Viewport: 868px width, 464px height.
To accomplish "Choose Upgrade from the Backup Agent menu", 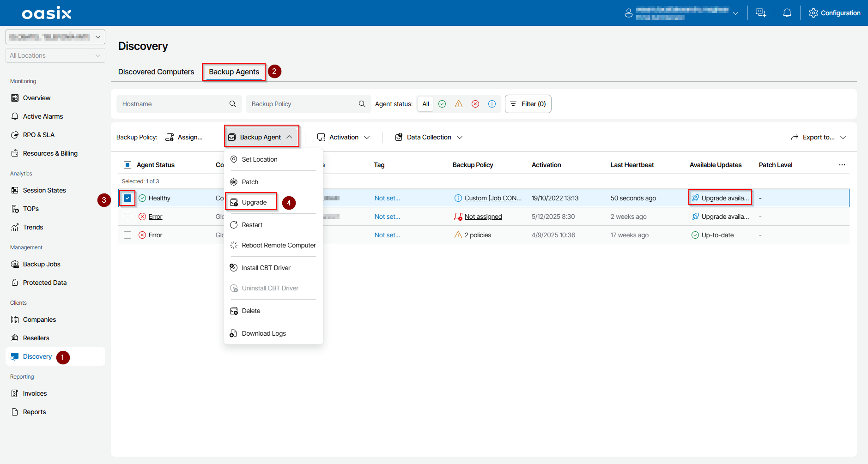I will tap(254, 202).
